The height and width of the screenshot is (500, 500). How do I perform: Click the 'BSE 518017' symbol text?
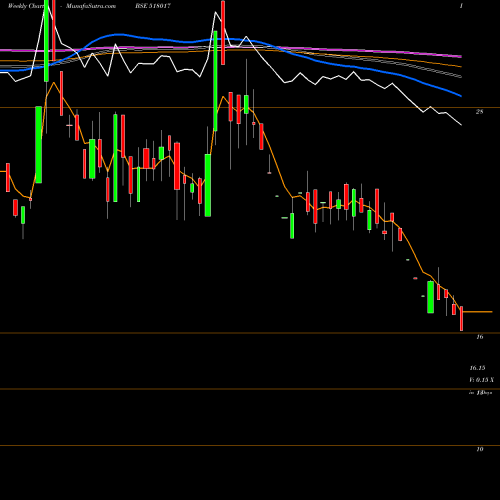point(153,6)
